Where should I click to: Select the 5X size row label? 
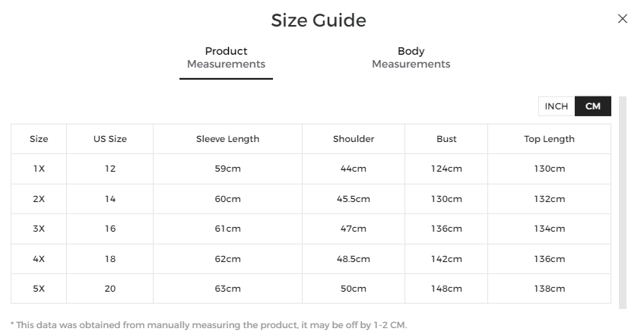[39, 289]
